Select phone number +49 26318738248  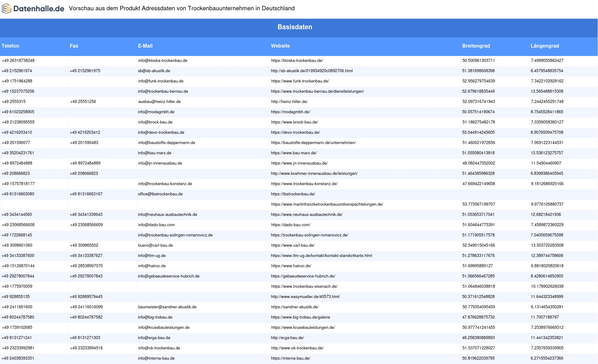18,61
